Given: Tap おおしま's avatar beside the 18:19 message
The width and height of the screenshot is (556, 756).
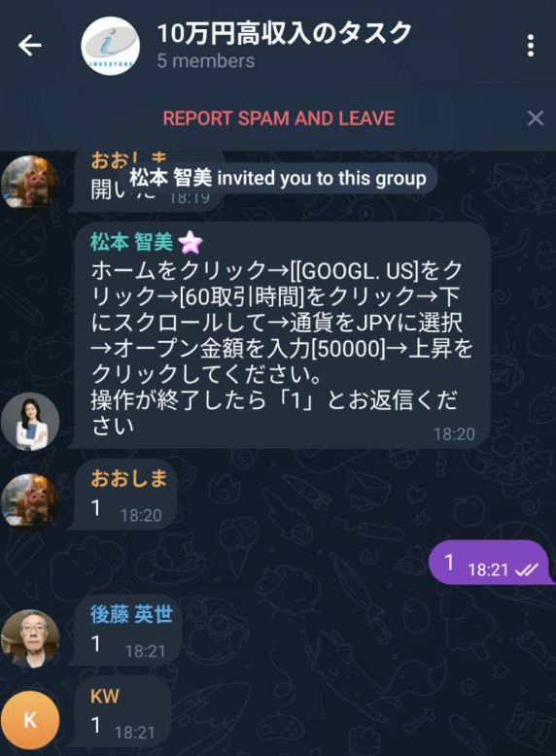Looking at the screenshot, I should coord(30,184).
